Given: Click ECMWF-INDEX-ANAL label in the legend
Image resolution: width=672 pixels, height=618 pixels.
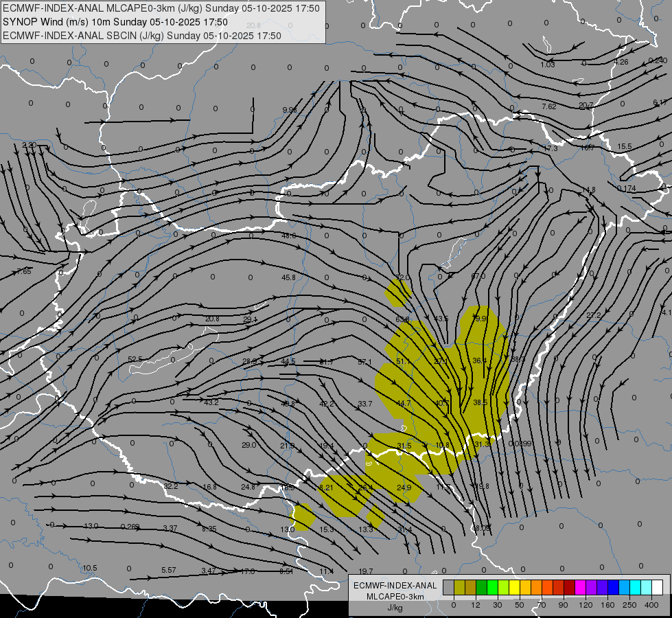Looking at the screenshot, I should (x=395, y=586).
